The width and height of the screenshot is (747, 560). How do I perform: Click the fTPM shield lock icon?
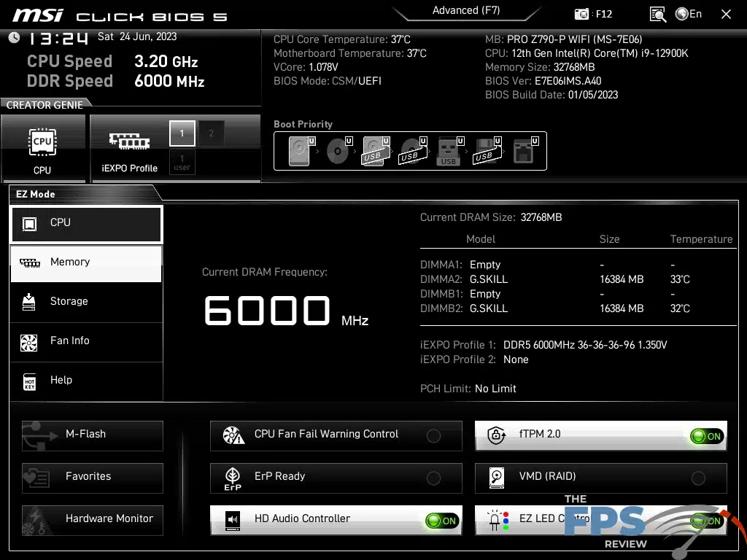pos(496,435)
